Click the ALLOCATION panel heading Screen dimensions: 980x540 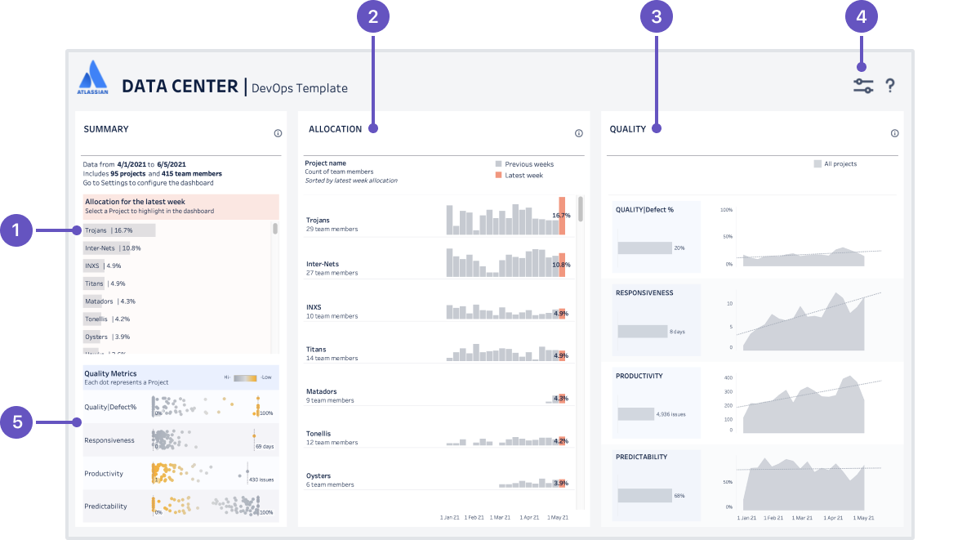[335, 129]
